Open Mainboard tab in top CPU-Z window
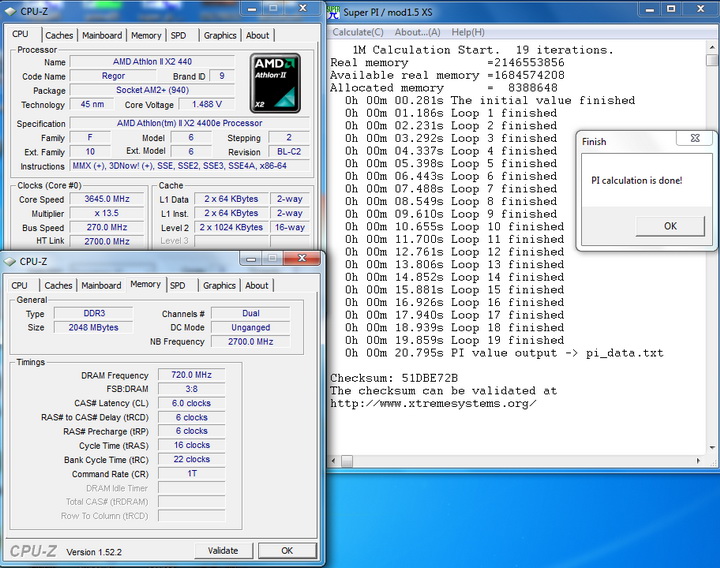720x568 pixels. click(102, 35)
